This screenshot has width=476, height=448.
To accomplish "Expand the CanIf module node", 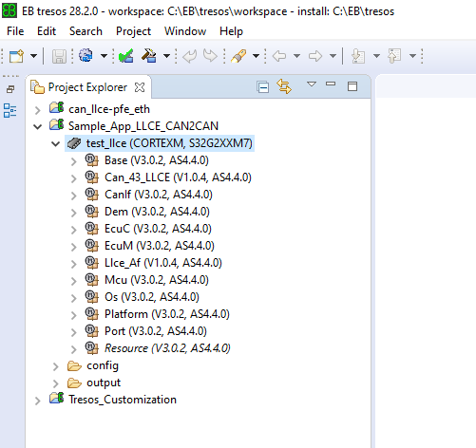I will (x=74, y=196).
